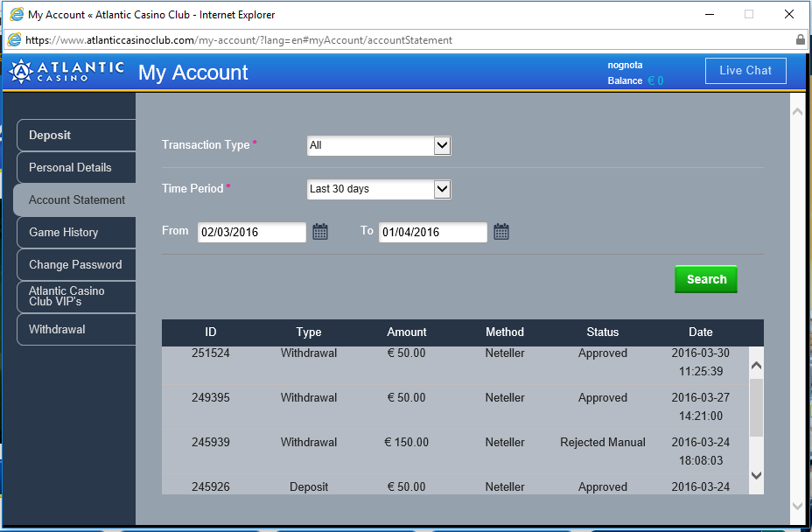Click the page scrollbar down arrow
The image size is (812, 532).
pyautogui.click(x=797, y=506)
